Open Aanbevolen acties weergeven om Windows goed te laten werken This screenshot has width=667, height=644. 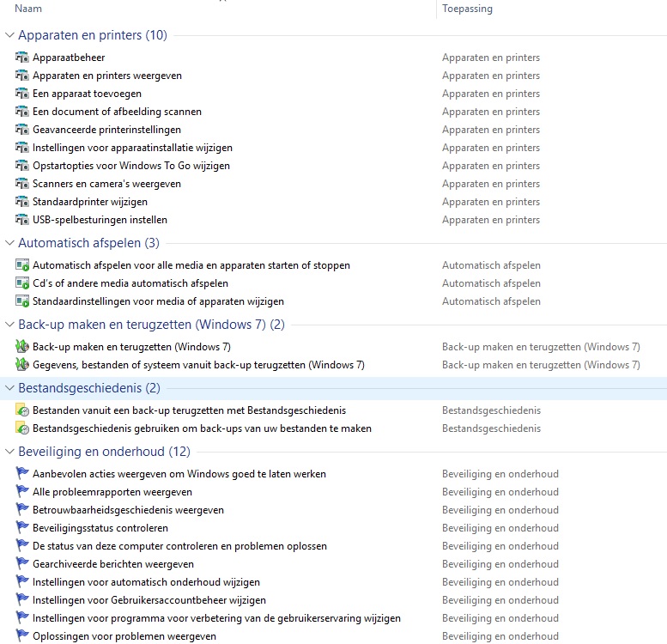[x=179, y=473]
